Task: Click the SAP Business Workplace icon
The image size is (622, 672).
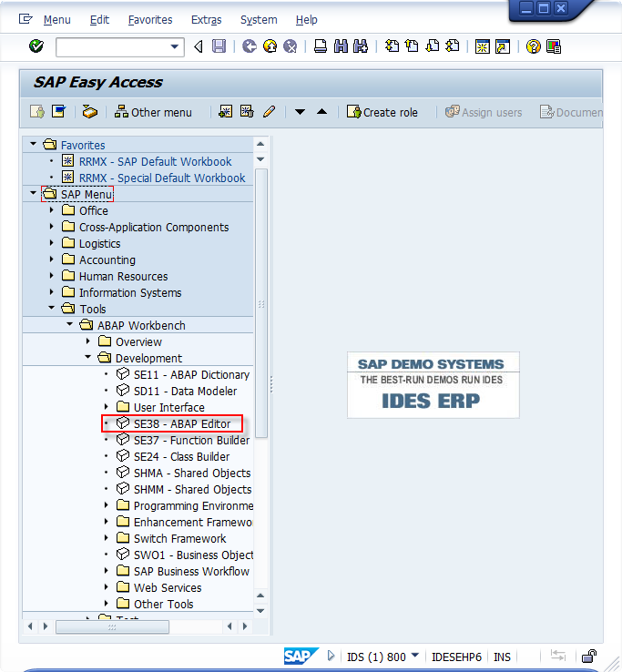Action: point(89,112)
